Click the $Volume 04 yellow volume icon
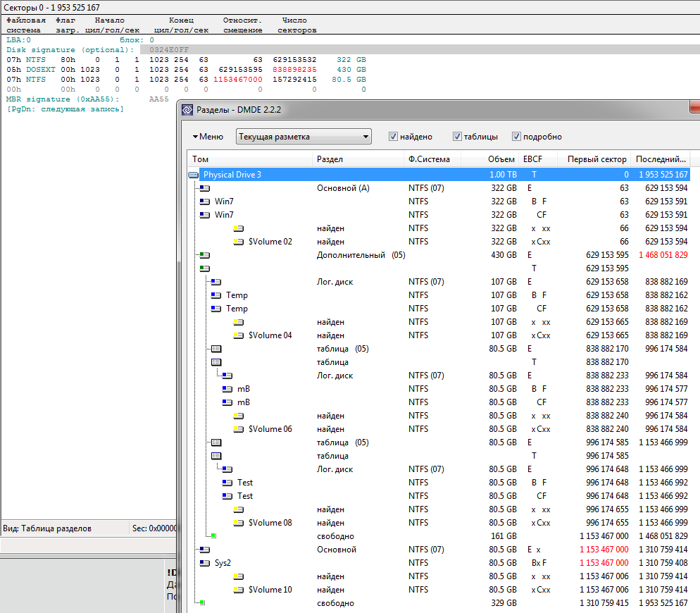 pos(239,335)
